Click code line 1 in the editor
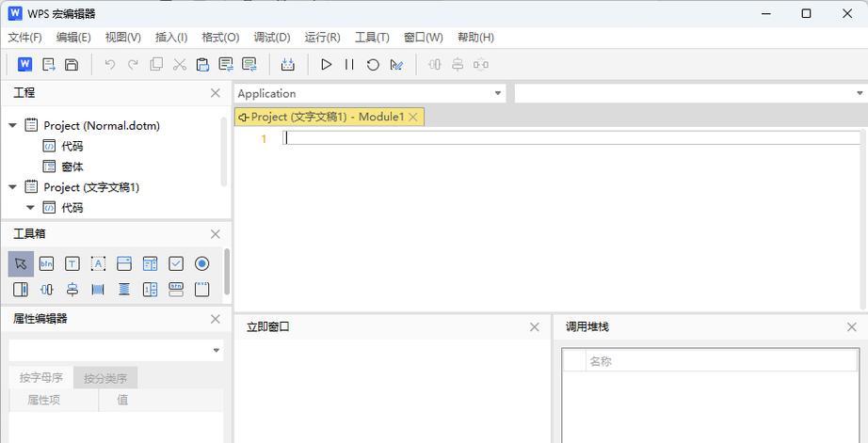 pyautogui.click(x=571, y=138)
